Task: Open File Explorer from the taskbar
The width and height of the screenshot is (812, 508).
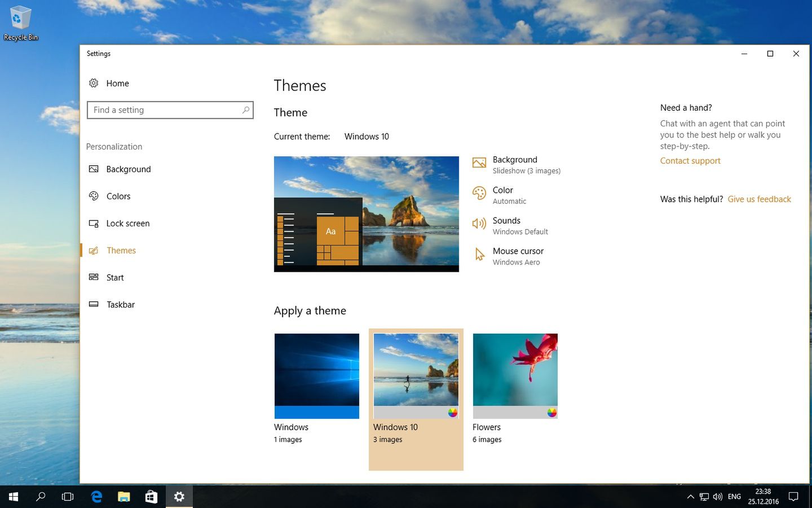Action: [x=124, y=497]
